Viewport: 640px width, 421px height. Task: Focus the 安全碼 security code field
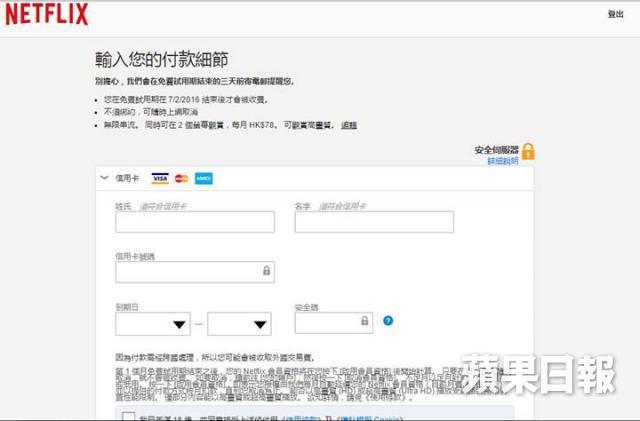[x=334, y=323]
